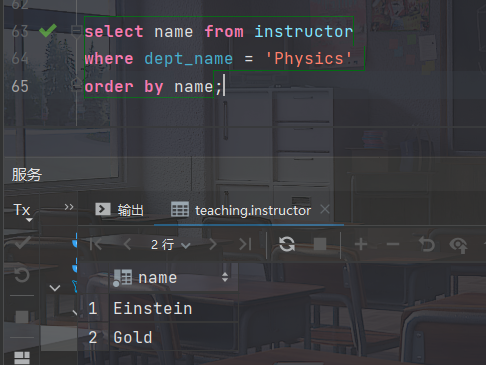Click line number 65 in gutter
The image size is (486, 365).
pyautogui.click(x=20, y=86)
